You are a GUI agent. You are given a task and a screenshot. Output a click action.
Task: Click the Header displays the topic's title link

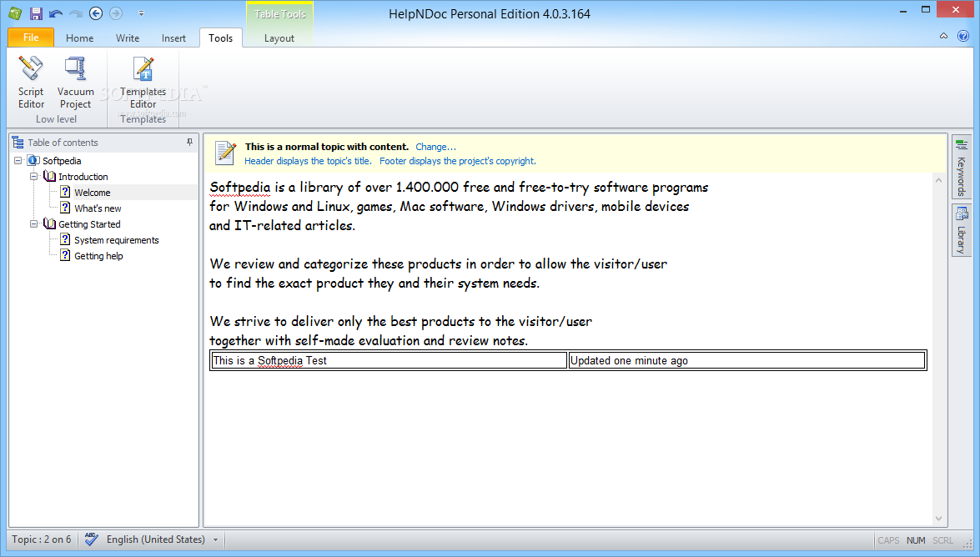click(308, 161)
